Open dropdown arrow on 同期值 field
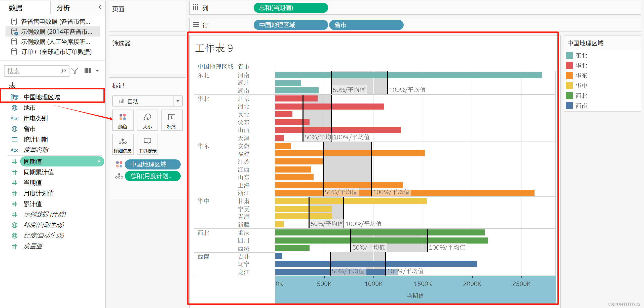Image resolution: width=644 pixels, height=308 pixels. point(99,161)
